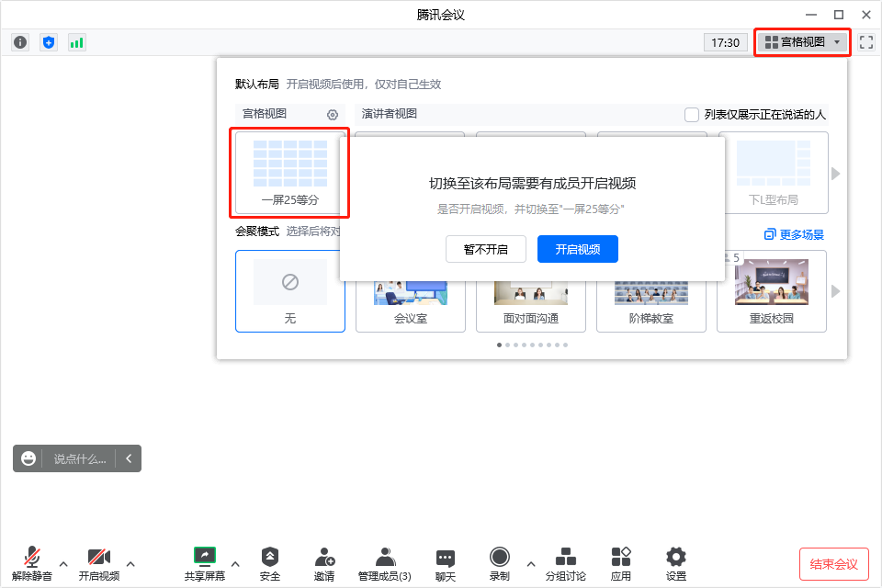
Task: Minimize the 腾讯会议 window
Action: tap(811, 15)
